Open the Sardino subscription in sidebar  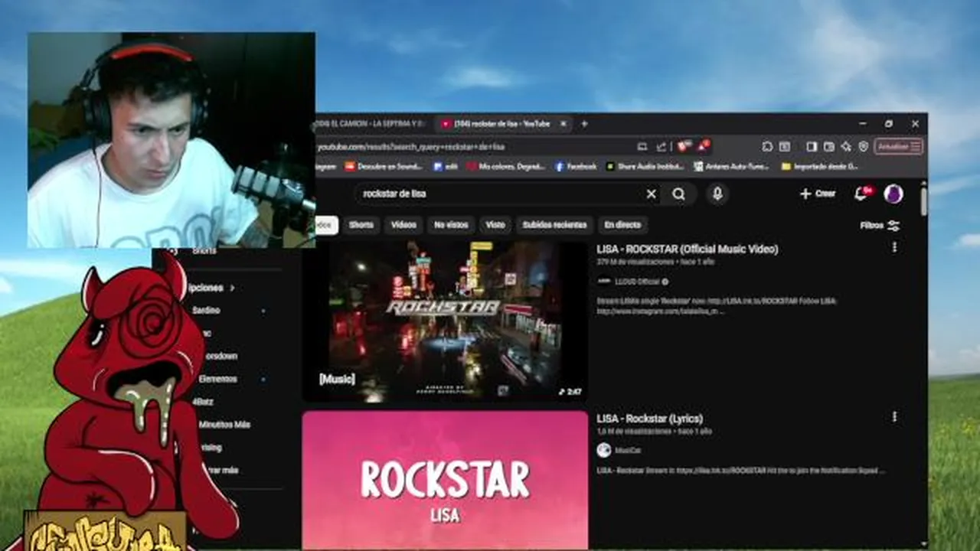pyautogui.click(x=207, y=311)
